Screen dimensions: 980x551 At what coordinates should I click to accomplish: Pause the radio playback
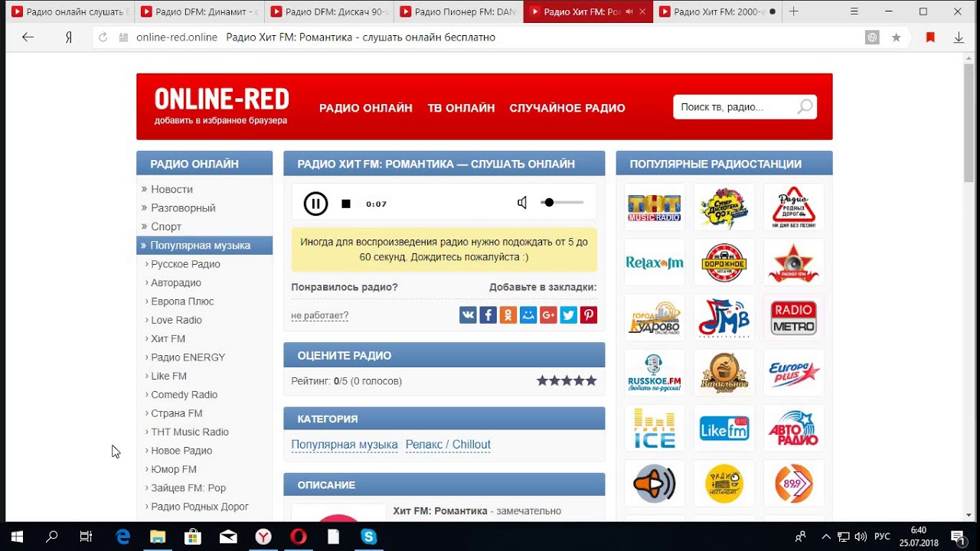point(315,204)
